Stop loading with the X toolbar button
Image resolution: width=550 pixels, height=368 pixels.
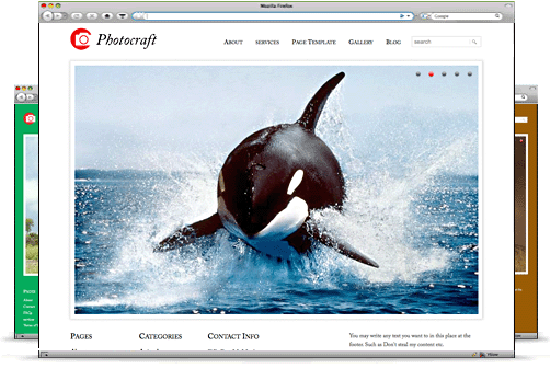(92, 16)
